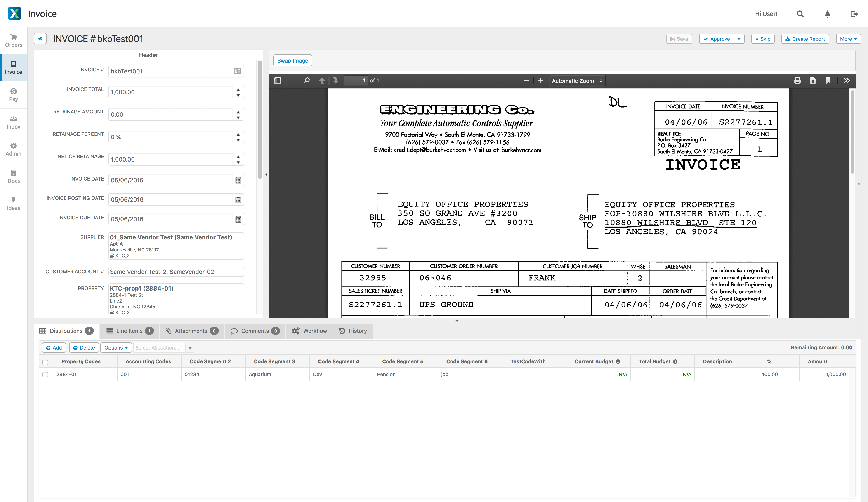868x502 pixels.
Task: Click the home icon beside invoice title
Action: pos(40,39)
